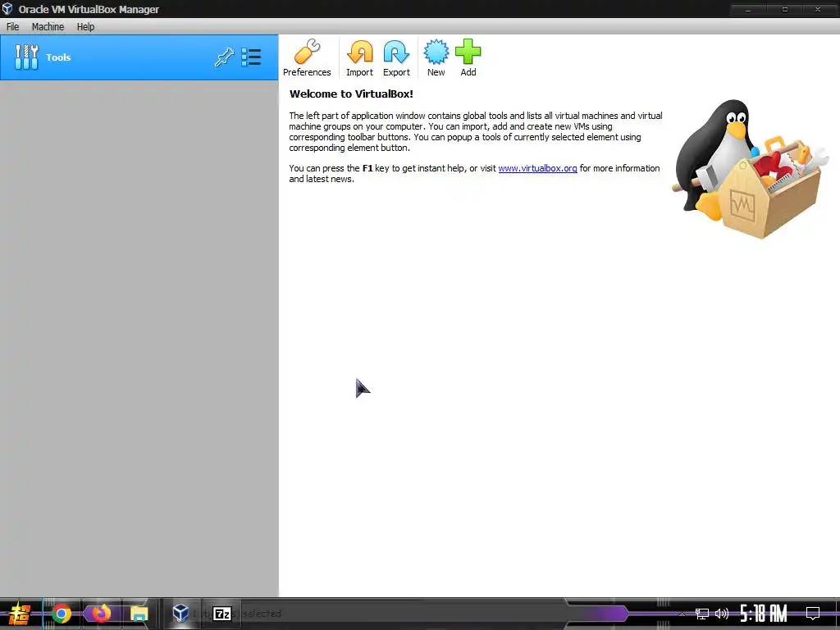
Task: Open the Tools list menu icon
Action: click(x=251, y=57)
